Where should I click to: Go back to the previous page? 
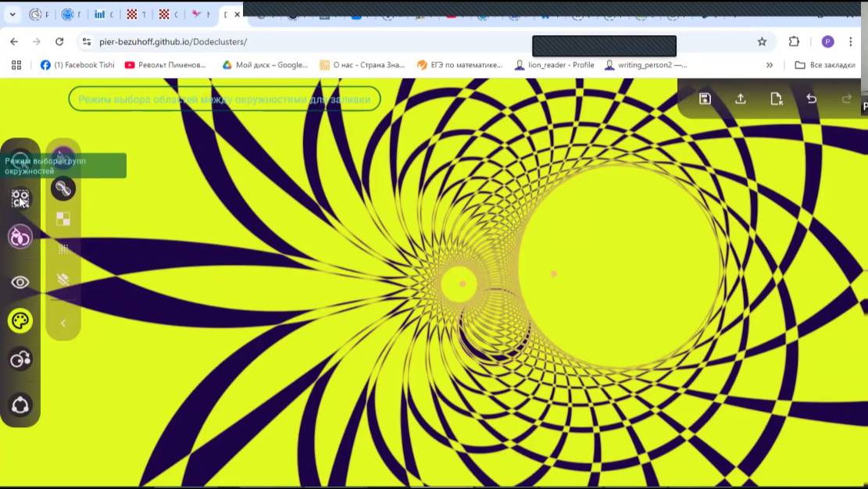tap(14, 41)
